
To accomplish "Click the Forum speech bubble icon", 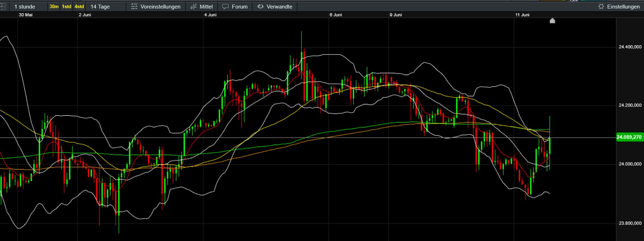I will click(226, 7).
